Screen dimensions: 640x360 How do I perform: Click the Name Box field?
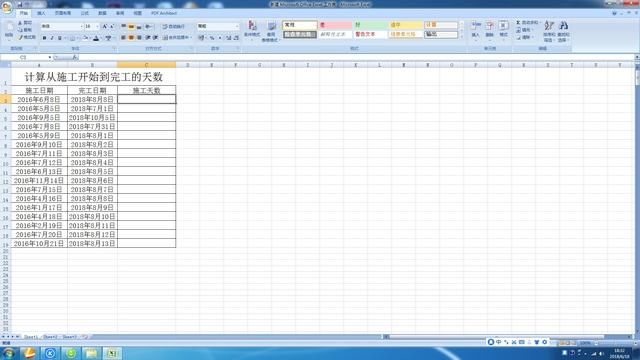[24, 58]
